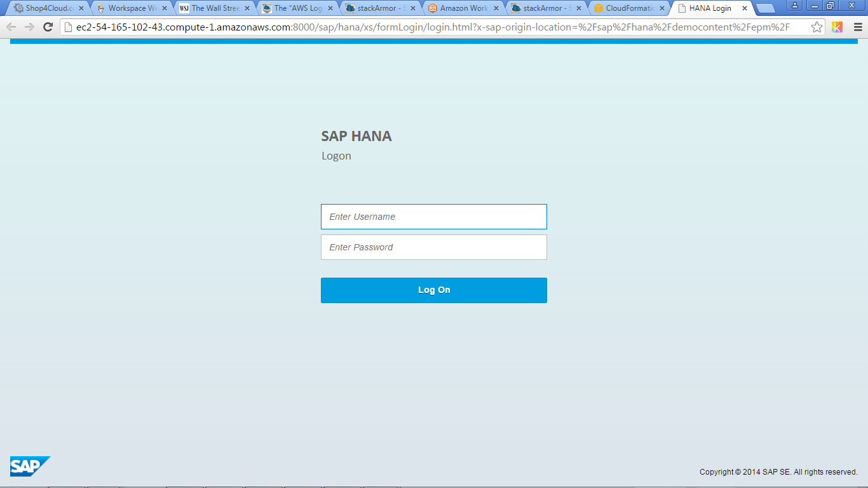Image resolution: width=868 pixels, height=488 pixels.
Task: Click the Enter Username field
Action: (x=434, y=217)
